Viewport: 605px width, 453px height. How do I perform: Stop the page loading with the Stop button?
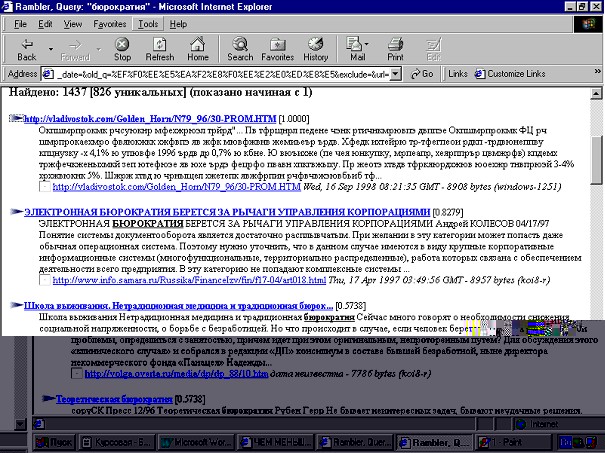tap(122, 49)
